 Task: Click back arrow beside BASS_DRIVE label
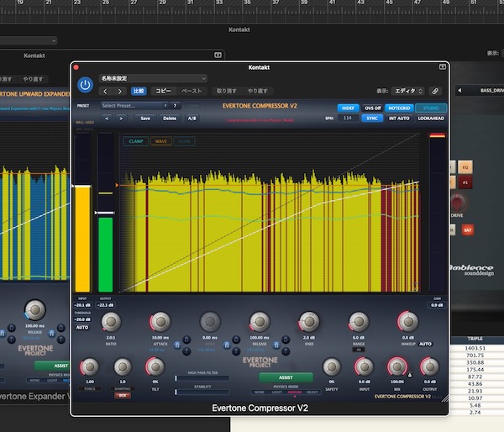[x=459, y=91]
